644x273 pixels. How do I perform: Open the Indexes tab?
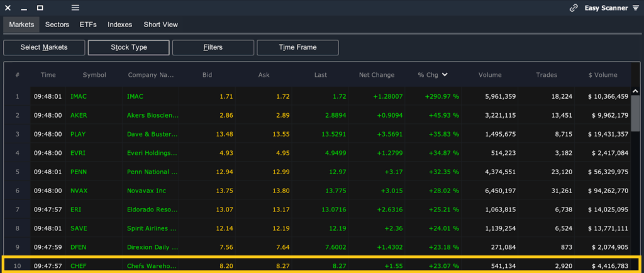[x=120, y=25]
